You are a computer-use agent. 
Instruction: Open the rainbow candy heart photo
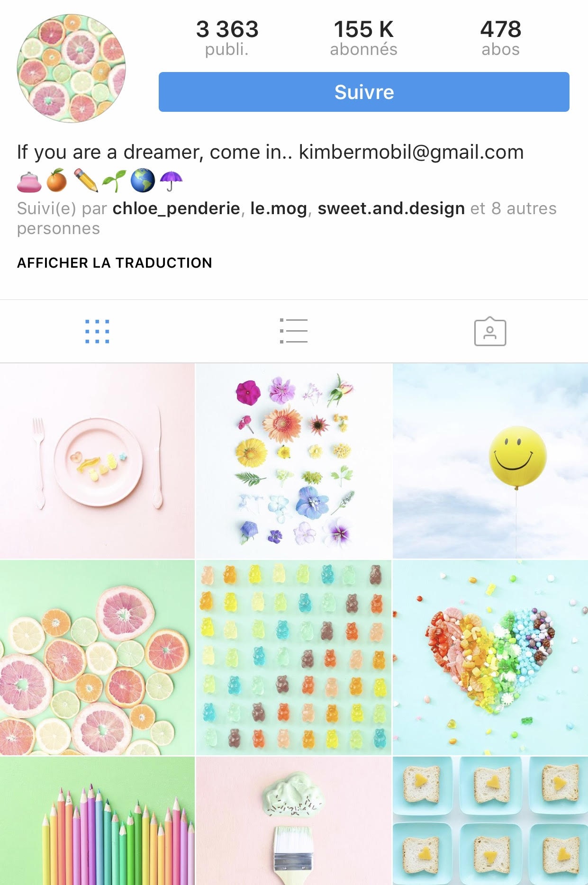[x=490, y=658]
